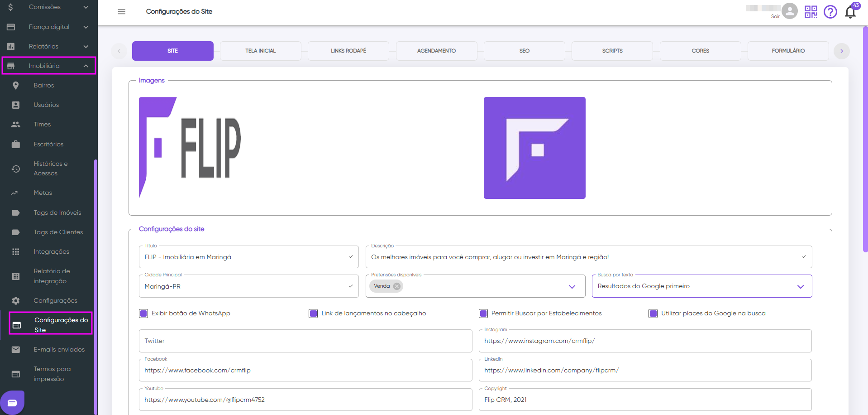
Task: Click the Instagram URL field
Action: 645,341
